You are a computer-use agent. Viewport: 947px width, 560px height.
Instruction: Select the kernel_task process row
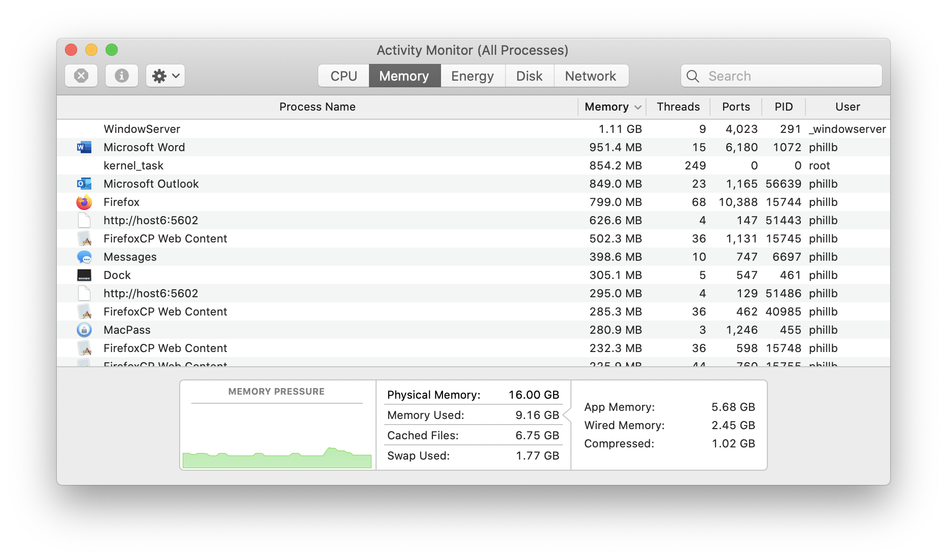[x=325, y=166]
